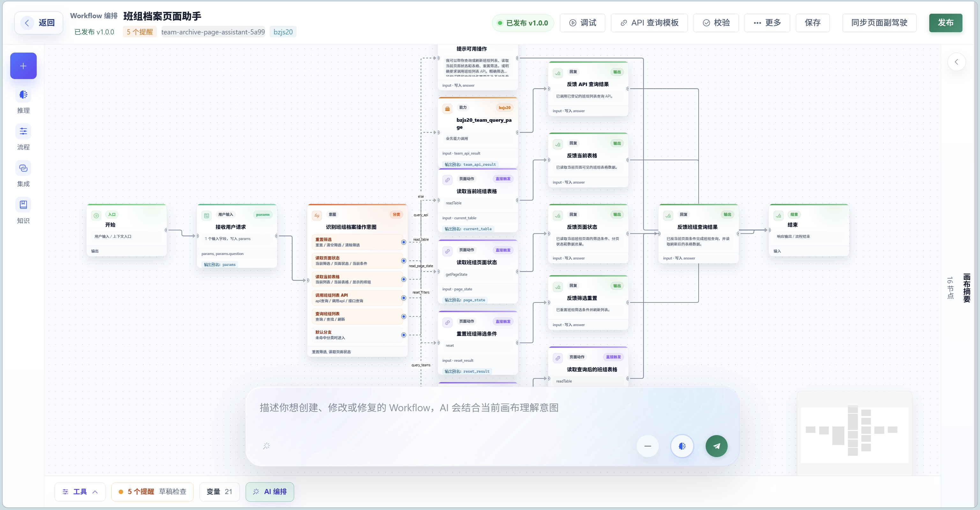Click the 读取当前班组表格 node link icon

pos(447,180)
